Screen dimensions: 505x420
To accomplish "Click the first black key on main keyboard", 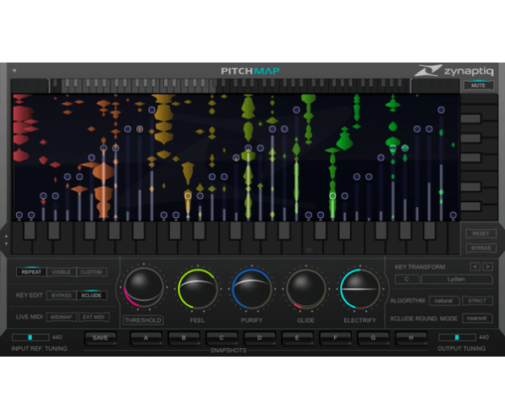I will pos(30,231).
